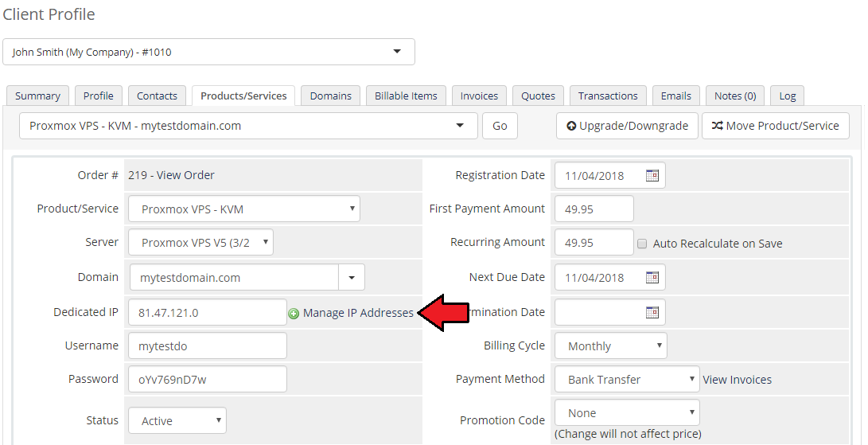Enable Auto Recalculate on Save
The height and width of the screenshot is (445, 868).
click(x=642, y=244)
